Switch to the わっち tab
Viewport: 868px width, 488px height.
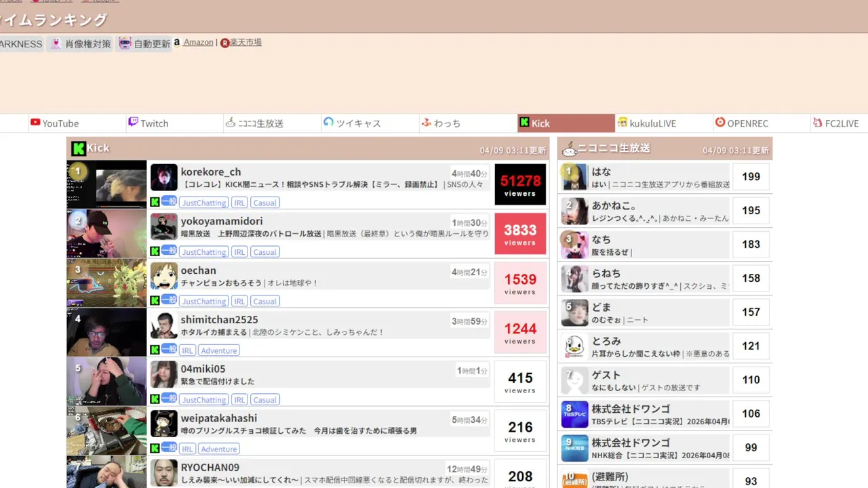(468, 123)
